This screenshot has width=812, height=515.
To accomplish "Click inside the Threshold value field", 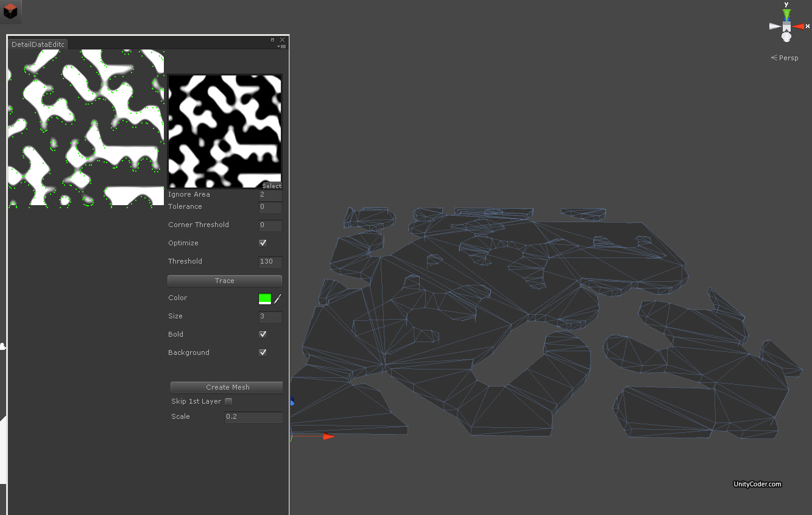I will (270, 262).
